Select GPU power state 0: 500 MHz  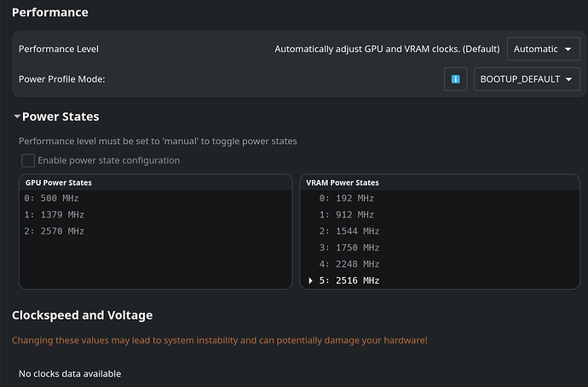(x=155, y=198)
